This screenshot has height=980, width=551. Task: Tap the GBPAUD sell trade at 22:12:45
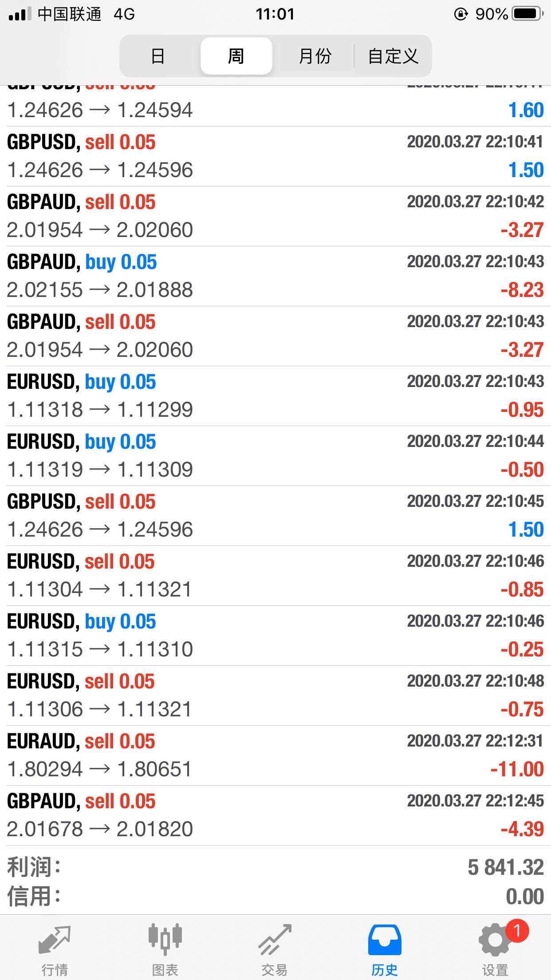coord(275,815)
